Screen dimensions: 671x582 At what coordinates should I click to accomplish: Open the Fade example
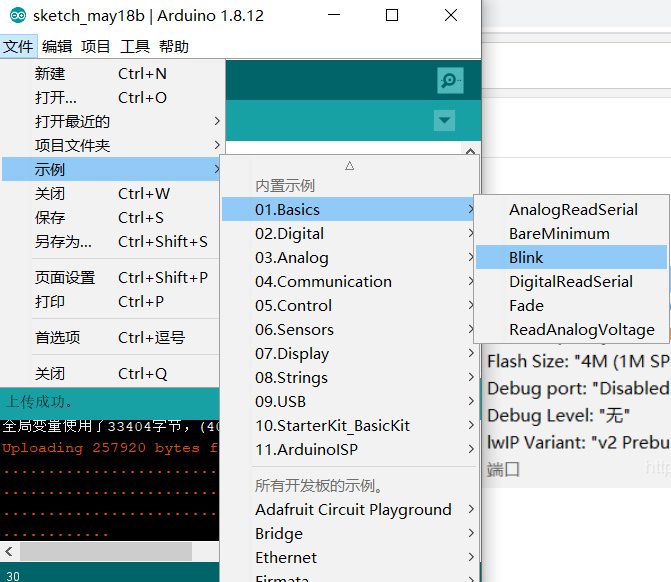(571, 306)
